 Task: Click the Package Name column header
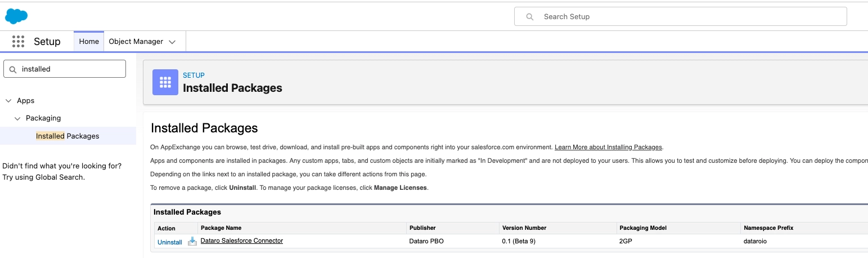pos(221,228)
